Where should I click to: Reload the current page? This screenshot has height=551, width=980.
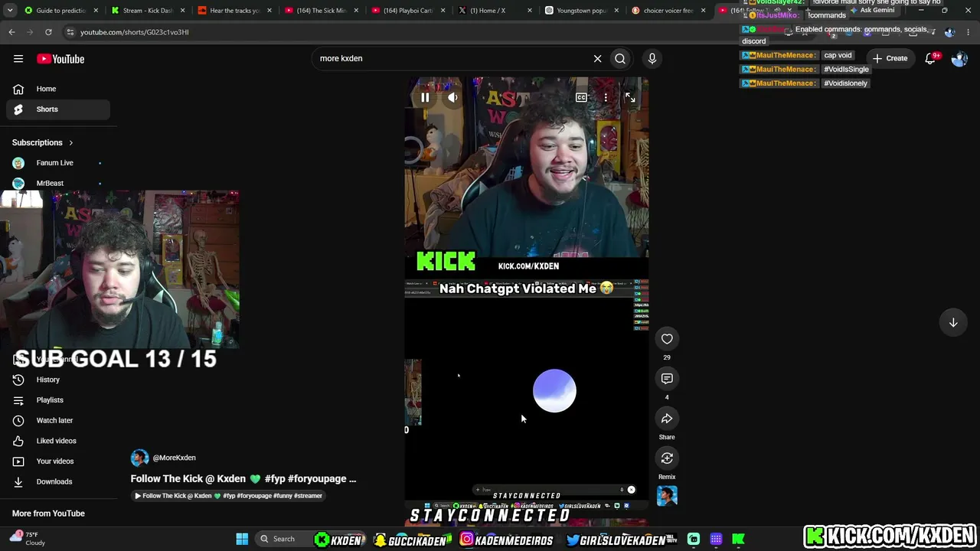click(x=48, y=32)
